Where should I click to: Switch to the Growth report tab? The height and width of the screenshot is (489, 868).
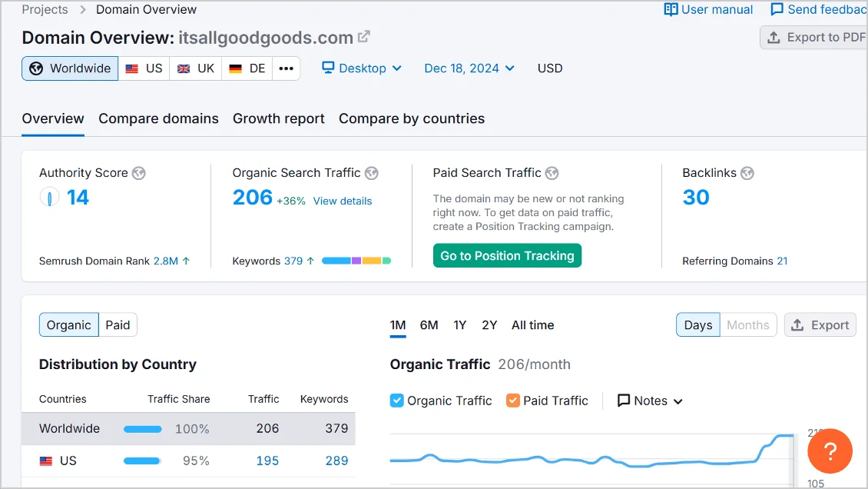point(278,118)
